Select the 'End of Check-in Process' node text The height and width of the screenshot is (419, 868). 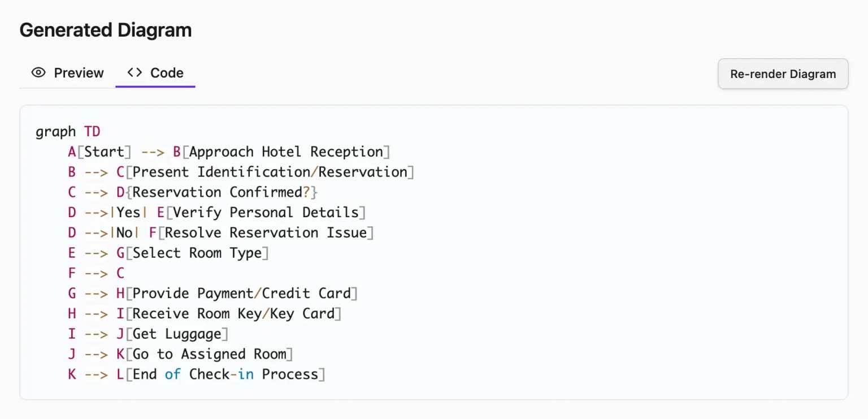pyautogui.click(x=220, y=374)
